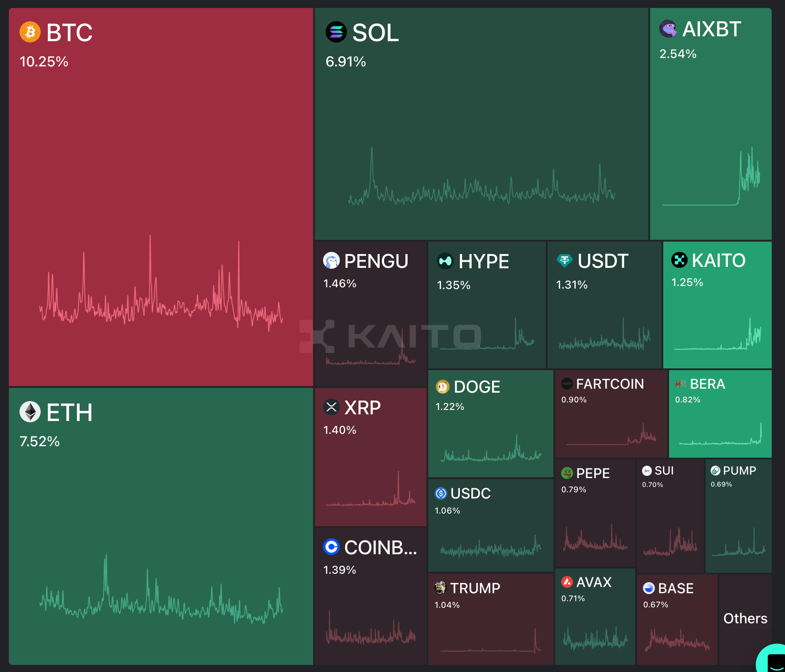This screenshot has height=672, width=785.
Task: Click the Avalanche AVAX icon
Action: (567, 582)
